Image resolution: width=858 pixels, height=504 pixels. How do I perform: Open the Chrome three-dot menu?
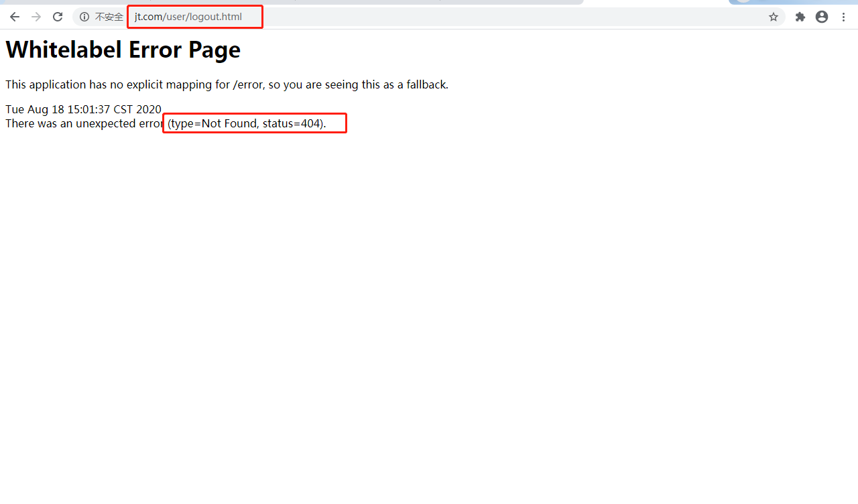(843, 17)
